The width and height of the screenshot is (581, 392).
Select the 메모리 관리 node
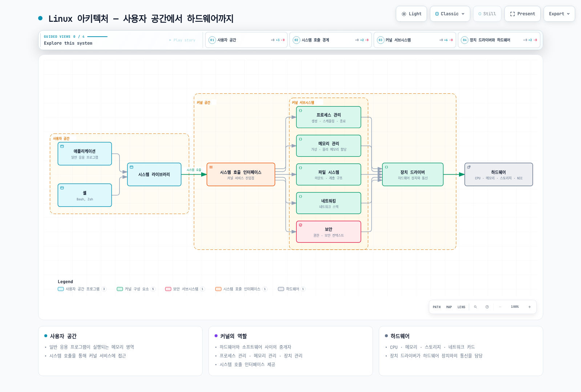pyautogui.click(x=329, y=146)
